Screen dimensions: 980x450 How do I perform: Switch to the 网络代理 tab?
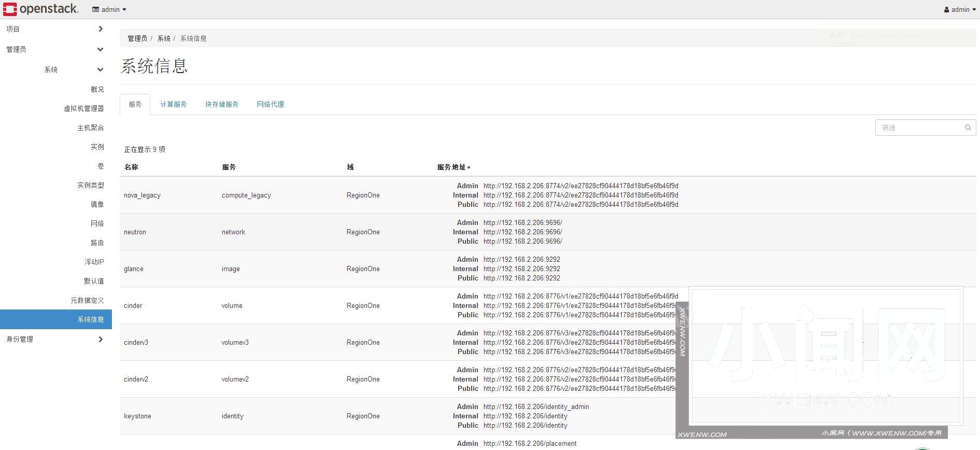click(271, 104)
